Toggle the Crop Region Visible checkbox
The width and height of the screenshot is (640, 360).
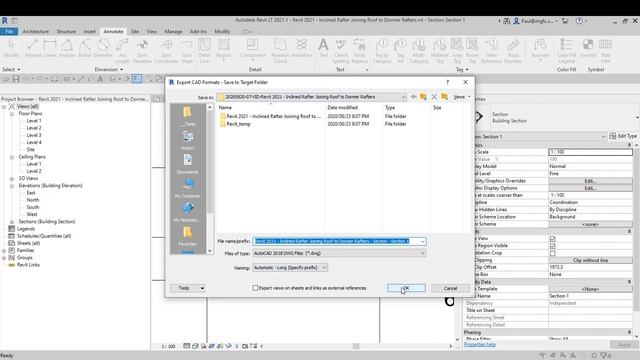pos(553,246)
